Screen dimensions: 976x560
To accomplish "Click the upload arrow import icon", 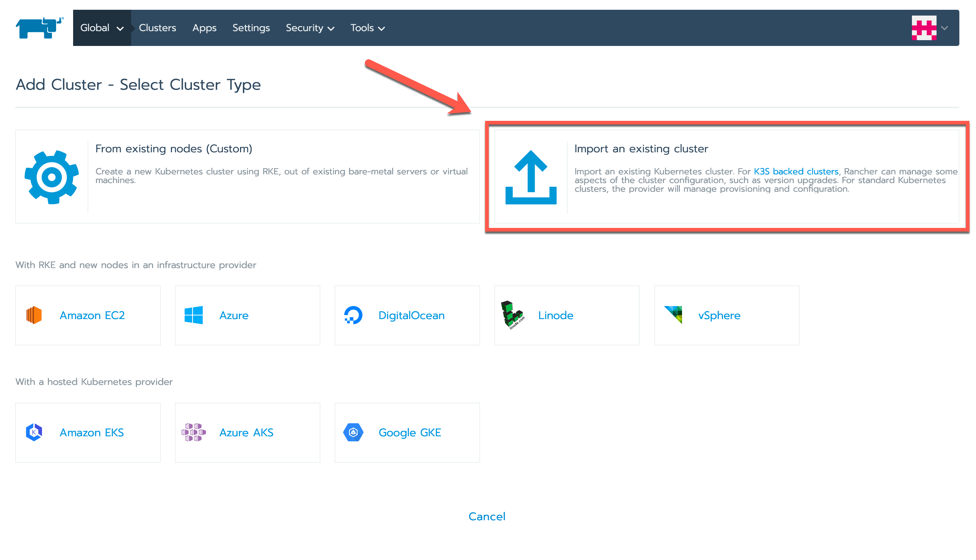I will 531,177.
